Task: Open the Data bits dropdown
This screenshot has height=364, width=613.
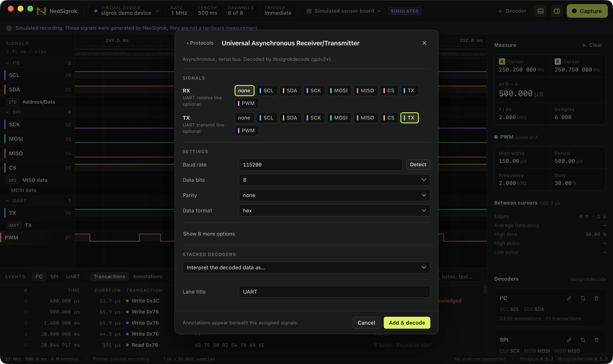Action: click(x=334, y=180)
